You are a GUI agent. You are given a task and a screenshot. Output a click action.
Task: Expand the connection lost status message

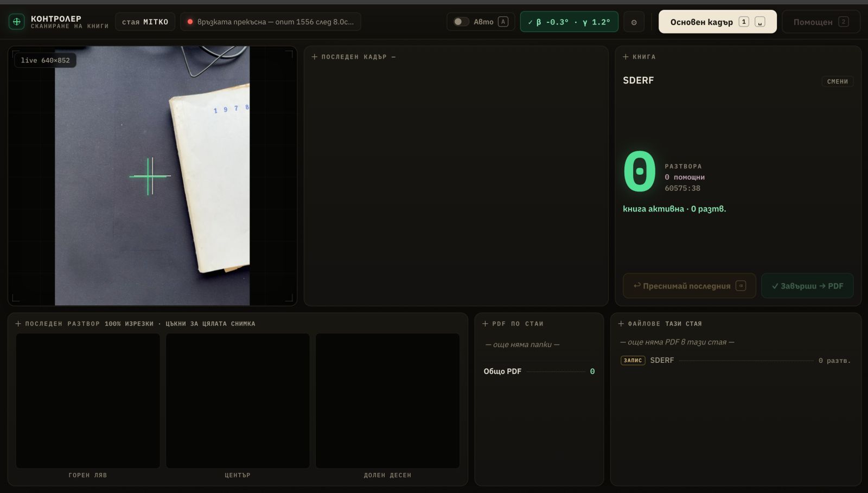270,22
